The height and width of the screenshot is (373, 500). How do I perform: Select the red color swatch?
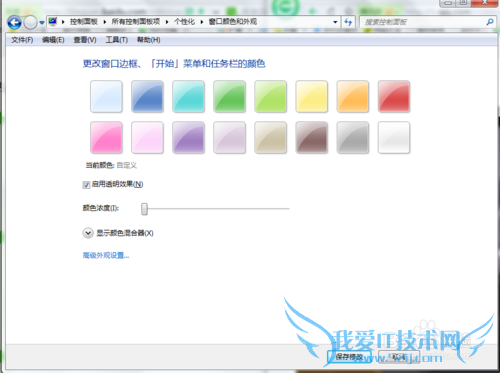[x=394, y=96]
